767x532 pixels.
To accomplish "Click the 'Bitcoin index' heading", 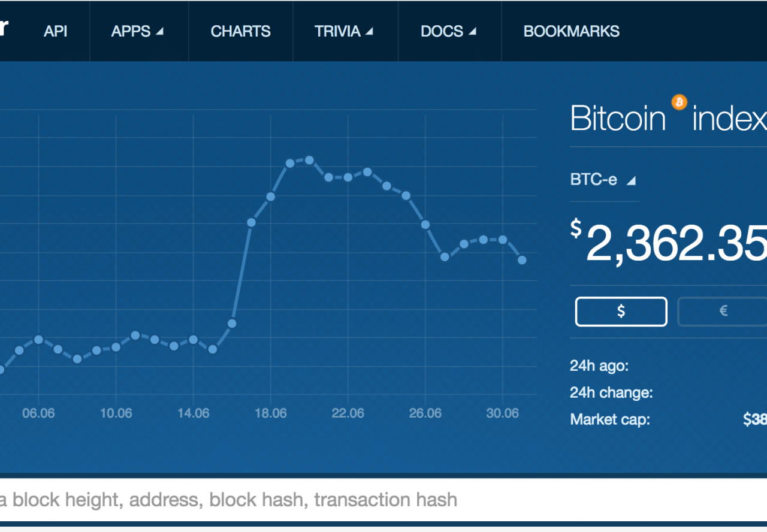I will (x=668, y=117).
